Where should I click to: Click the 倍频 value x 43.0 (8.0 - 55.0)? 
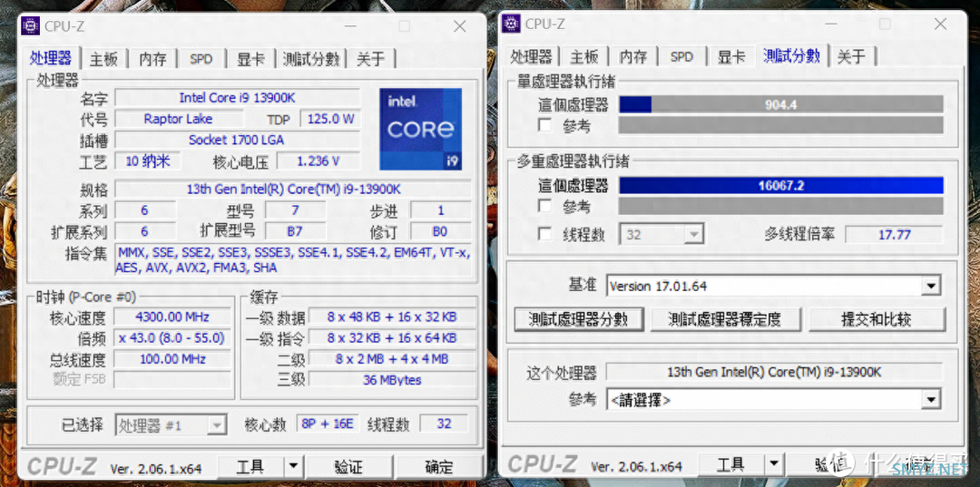[x=171, y=338]
